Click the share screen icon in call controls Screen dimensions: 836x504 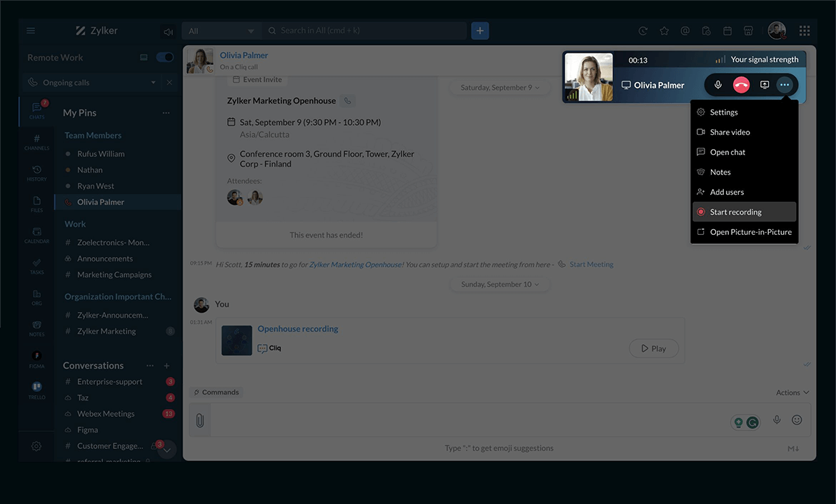pyautogui.click(x=765, y=85)
